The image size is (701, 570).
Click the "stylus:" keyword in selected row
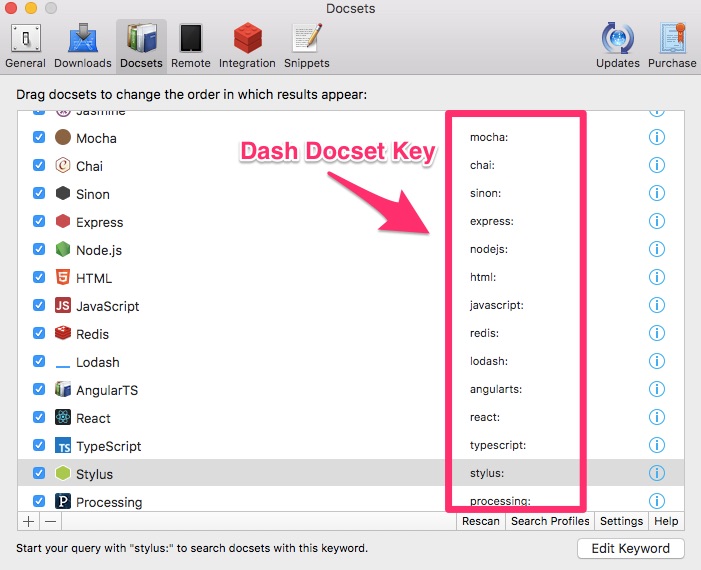(487, 473)
